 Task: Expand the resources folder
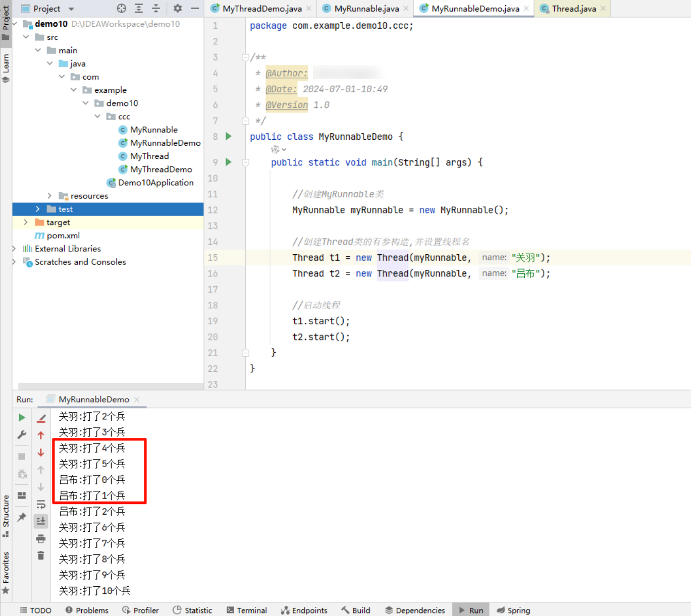click(x=49, y=195)
